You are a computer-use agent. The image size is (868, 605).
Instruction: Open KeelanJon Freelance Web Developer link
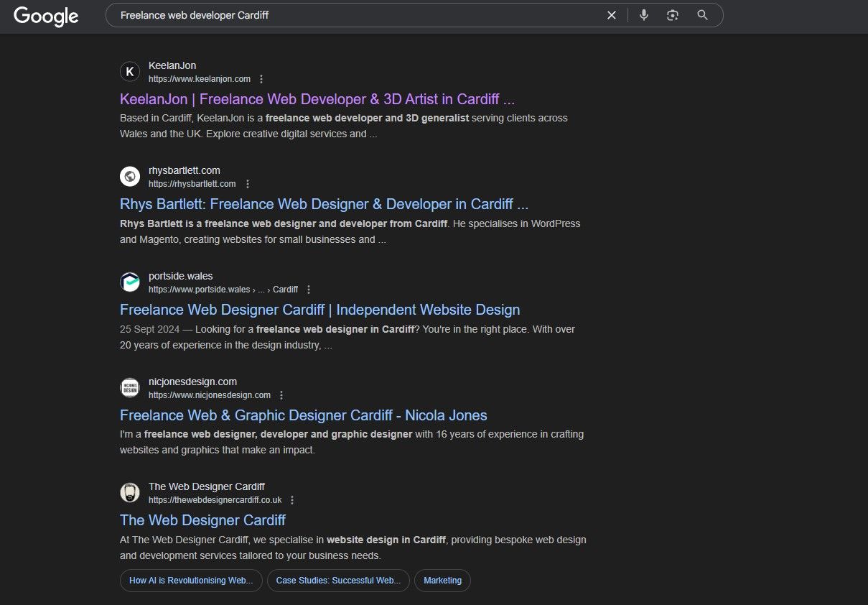(x=317, y=99)
